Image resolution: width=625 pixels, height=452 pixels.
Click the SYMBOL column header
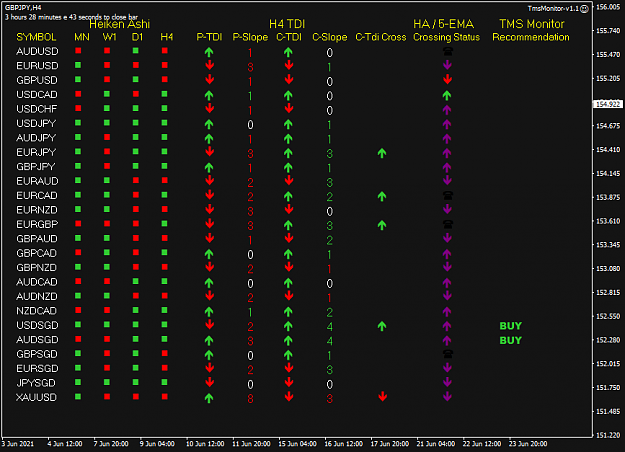coord(36,37)
